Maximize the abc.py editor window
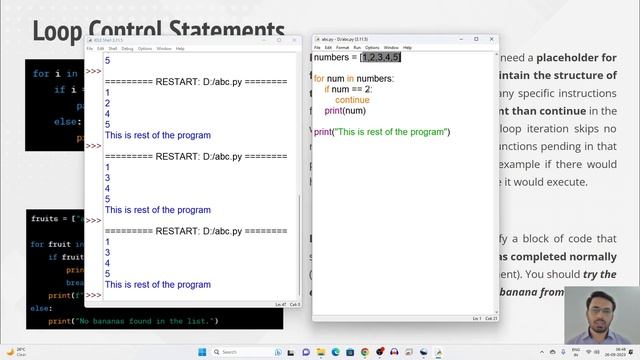Image resolution: width=640 pixels, height=360 pixels. (476, 39)
